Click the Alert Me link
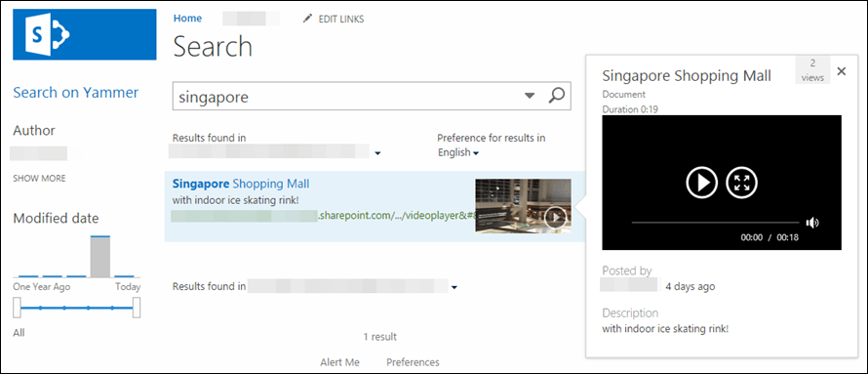 pyautogui.click(x=340, y=362)
